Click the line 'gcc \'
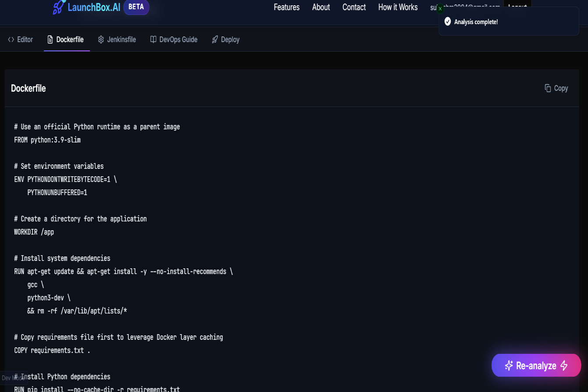This screenshot has height=392, width=588. (x=36, y=285)
